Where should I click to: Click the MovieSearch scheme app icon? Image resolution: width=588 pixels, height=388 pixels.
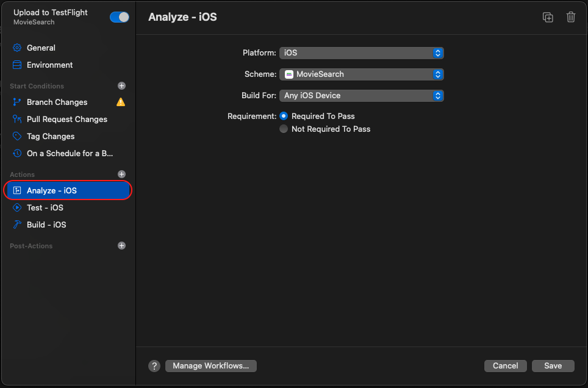coord(289,74)
